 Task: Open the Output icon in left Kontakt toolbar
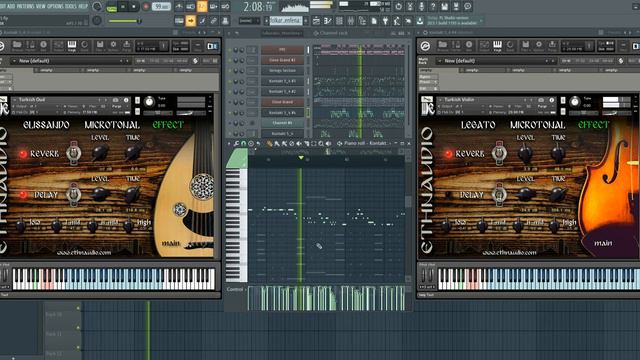(58, 46)
